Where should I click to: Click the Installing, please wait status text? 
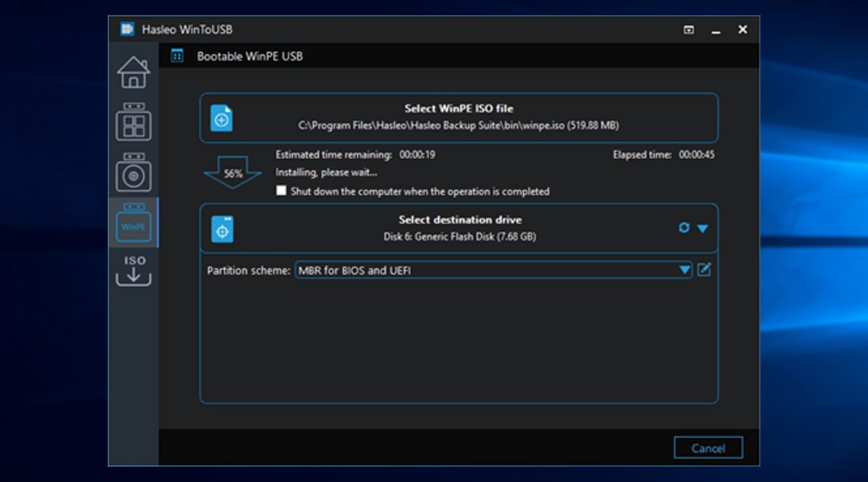tap(326, 173)
